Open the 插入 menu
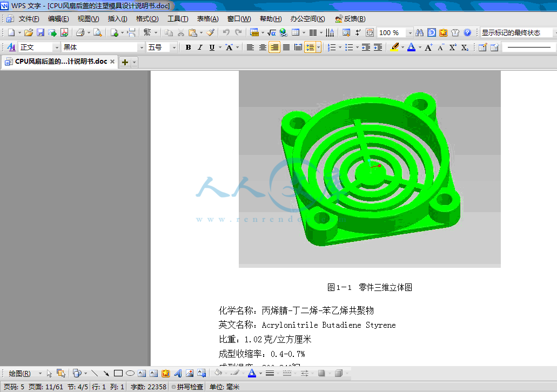Image resolution: width=557 pixels, height=392 pixels. coord(118,19)
